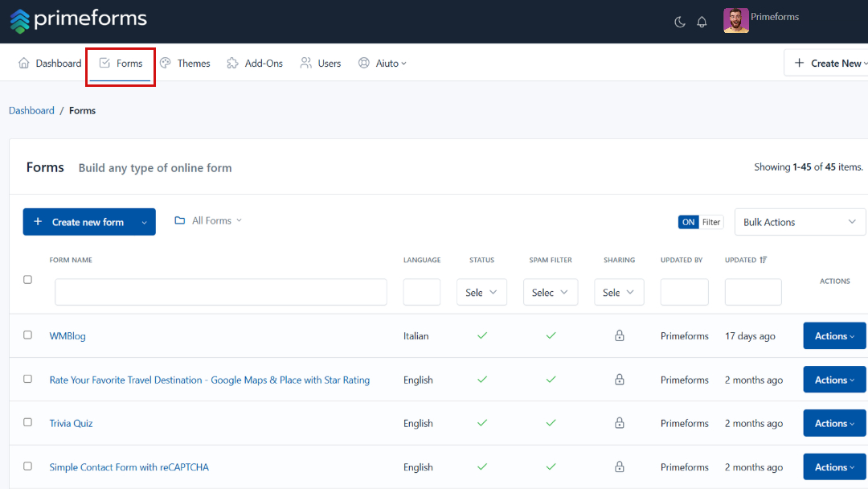Click spam checkmark for Rate Your Favorite Travel

(x=551, y=380)
